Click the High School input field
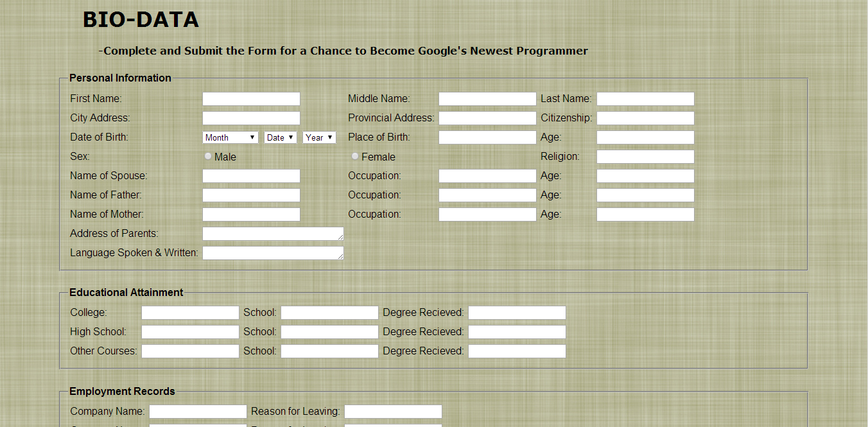Viewport: 868px width, 427px height. pos(190,332)
